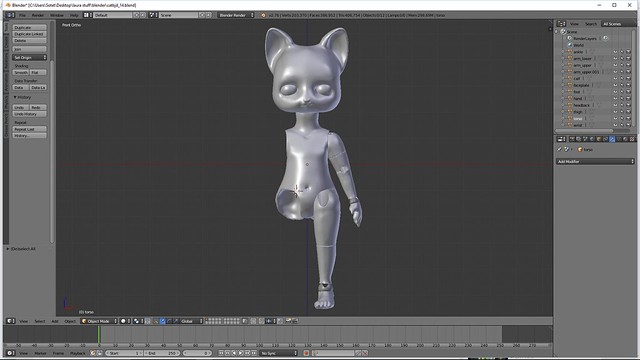Open the Blender Render engine dropdown
This screenshot has width=640, height=360.
coord(236,15)
